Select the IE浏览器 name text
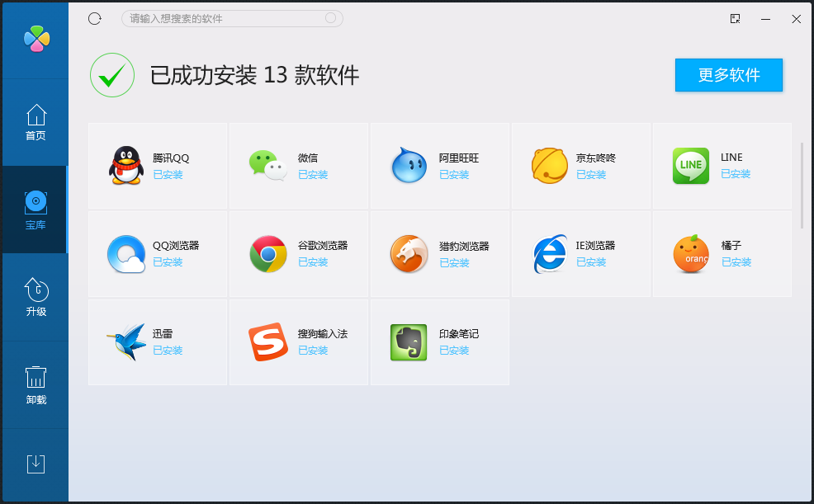 point(595,246)
